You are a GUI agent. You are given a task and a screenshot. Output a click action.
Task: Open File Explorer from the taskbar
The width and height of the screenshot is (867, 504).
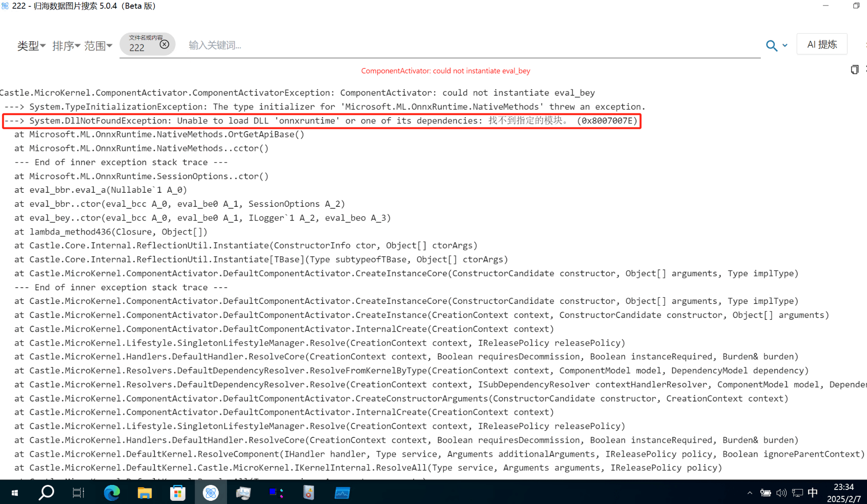coord(144,493)
